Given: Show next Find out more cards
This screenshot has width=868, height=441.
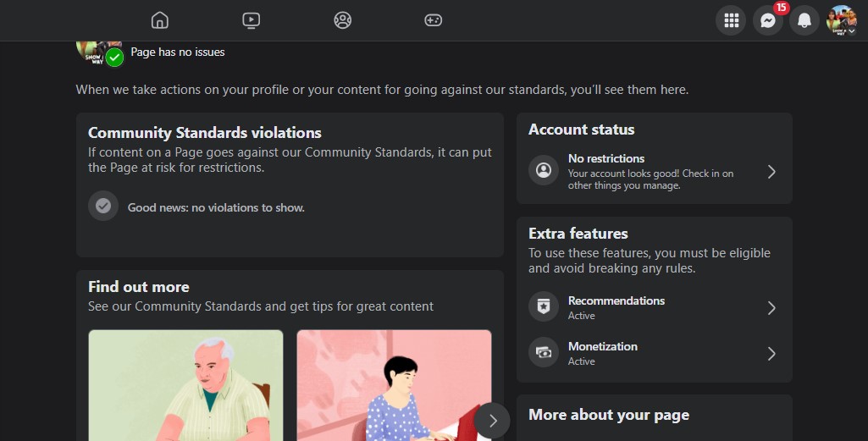Looking at the screenshot, I should pyautogui.click(x=491, y=421).
